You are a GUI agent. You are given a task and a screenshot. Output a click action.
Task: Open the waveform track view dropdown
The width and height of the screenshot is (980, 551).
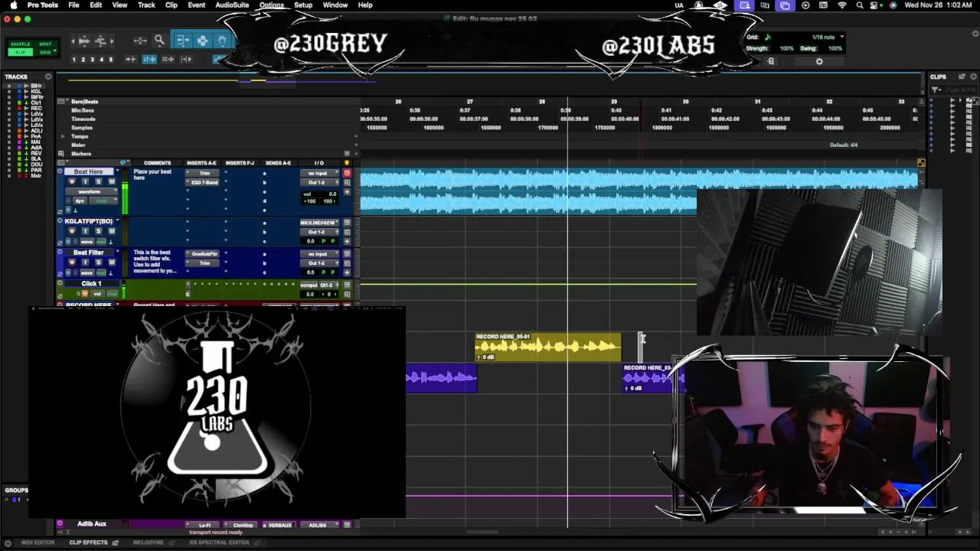[92, 191]
